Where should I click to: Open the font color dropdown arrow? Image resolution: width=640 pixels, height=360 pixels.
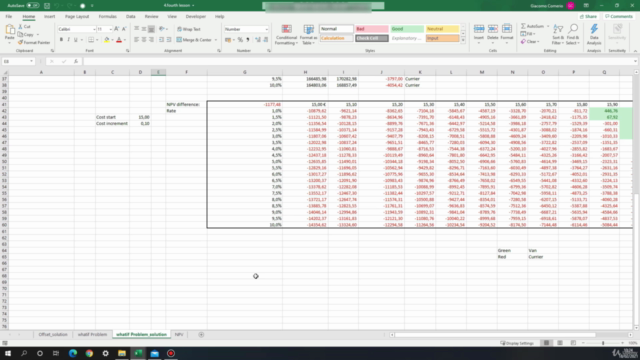pyautogui.click(x=124, y=40)
